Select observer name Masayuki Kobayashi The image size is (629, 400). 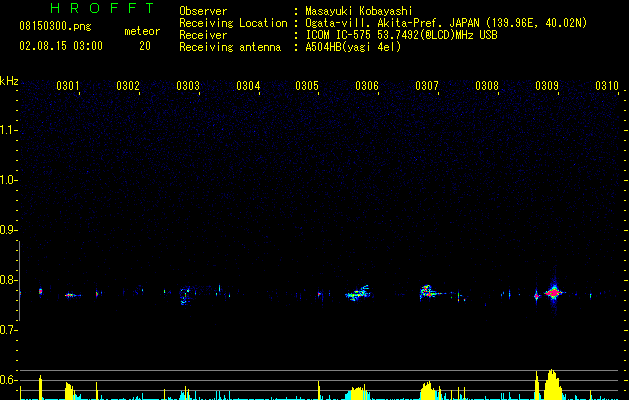pos(359,11)
